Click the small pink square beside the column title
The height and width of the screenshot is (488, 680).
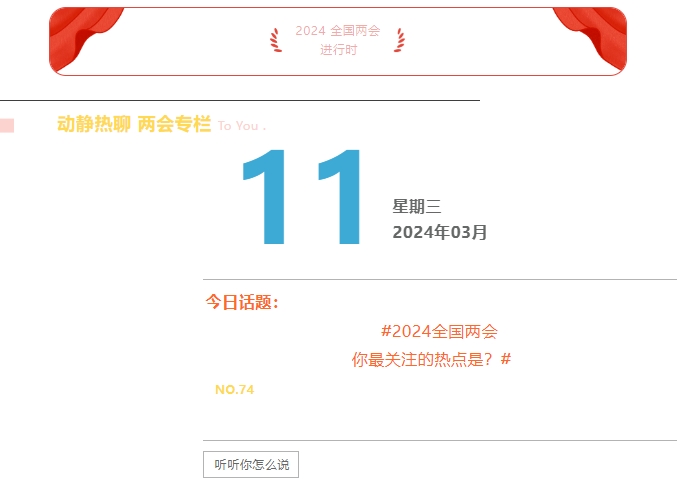tap(6, 125)
